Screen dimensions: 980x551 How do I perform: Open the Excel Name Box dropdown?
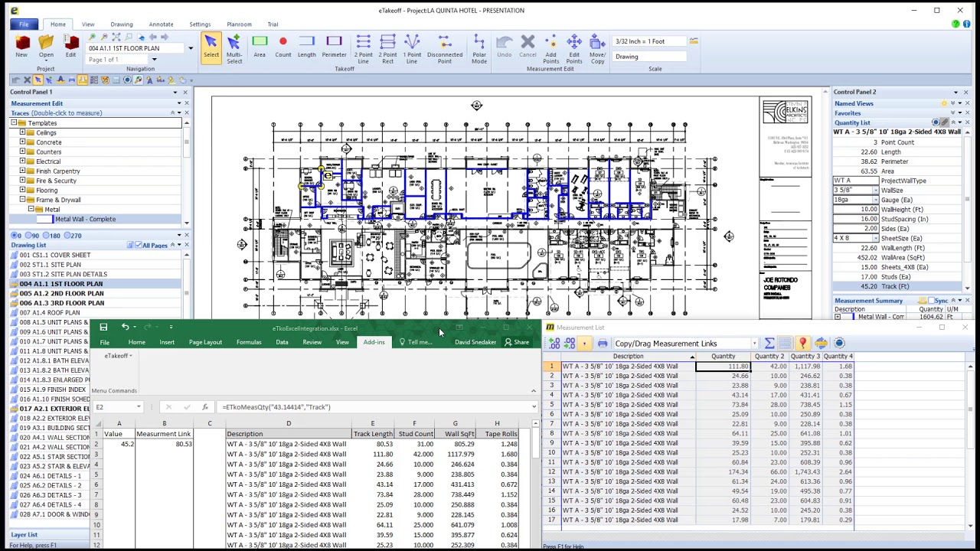[139, 407]
